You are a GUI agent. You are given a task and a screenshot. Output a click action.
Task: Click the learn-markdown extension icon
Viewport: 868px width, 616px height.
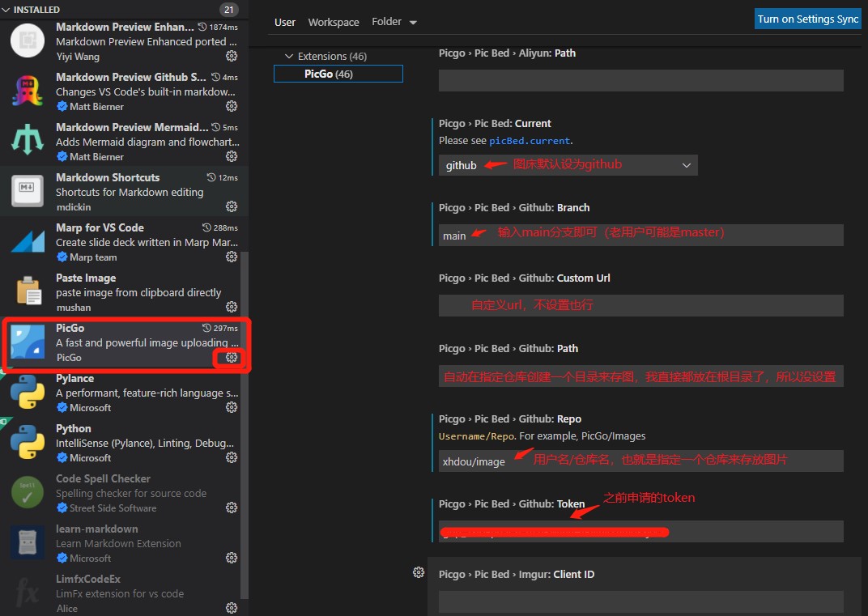(28, 542)
